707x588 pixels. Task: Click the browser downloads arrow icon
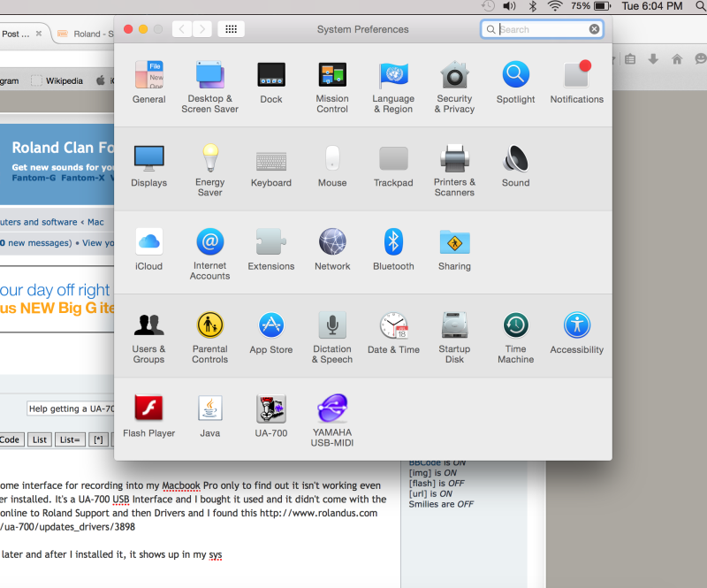(653, 59)
